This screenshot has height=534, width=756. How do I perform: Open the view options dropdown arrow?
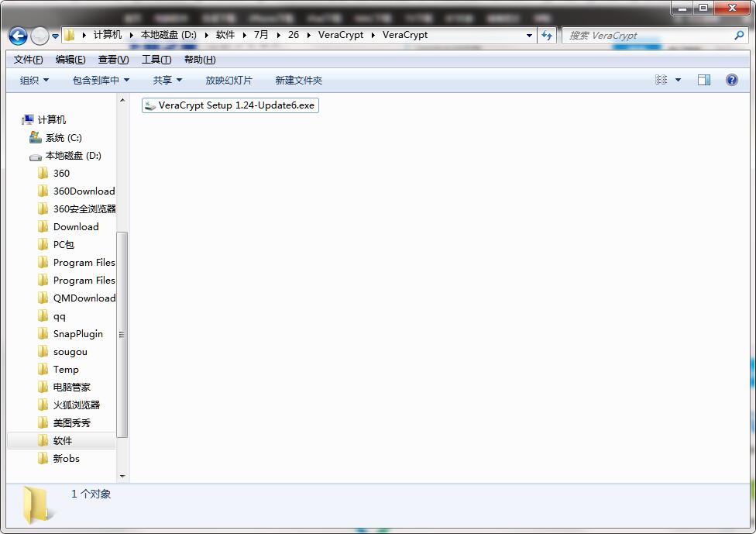[678, 80]
